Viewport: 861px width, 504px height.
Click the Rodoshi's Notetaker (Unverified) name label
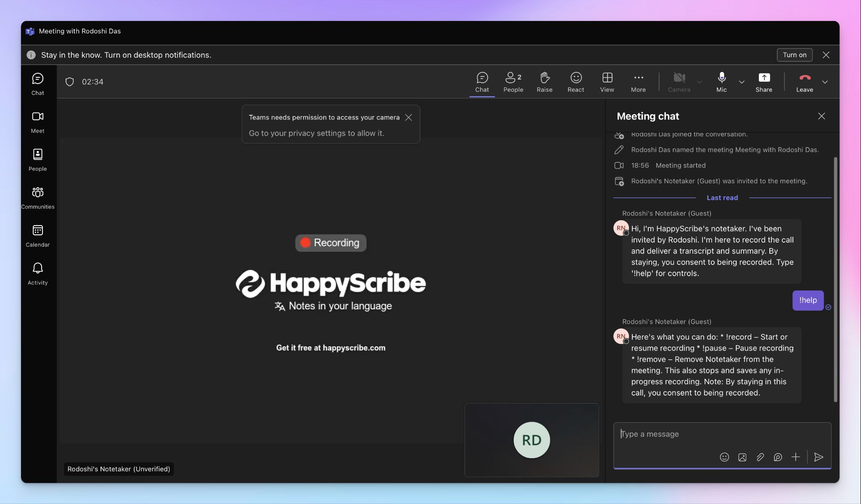click(x=119, y=469)
